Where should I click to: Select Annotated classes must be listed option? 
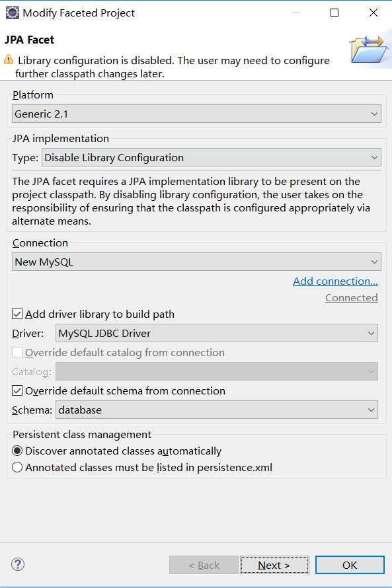point(17,467)
